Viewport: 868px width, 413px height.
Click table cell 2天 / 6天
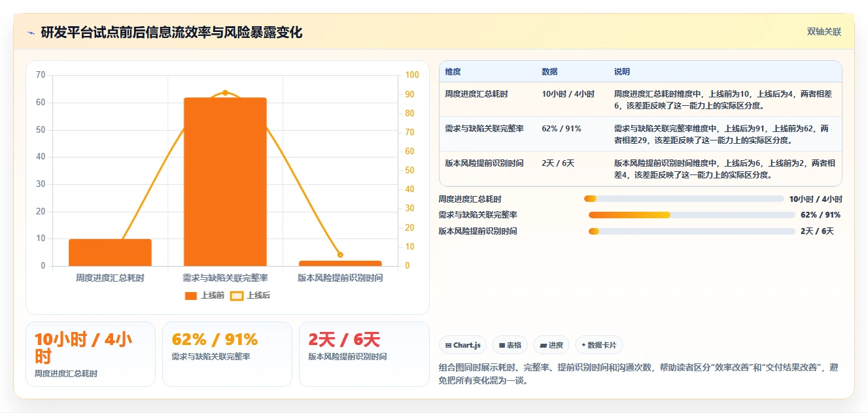point(557,163)
